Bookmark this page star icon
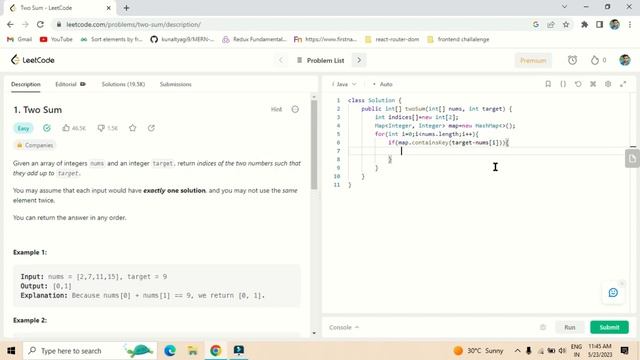The height and width of the screenshot is (360, 640). 566,24
